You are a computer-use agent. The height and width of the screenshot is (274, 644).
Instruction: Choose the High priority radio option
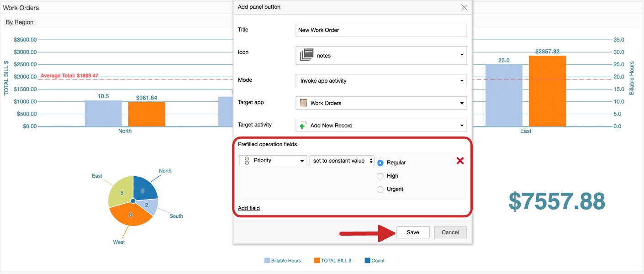380,176
